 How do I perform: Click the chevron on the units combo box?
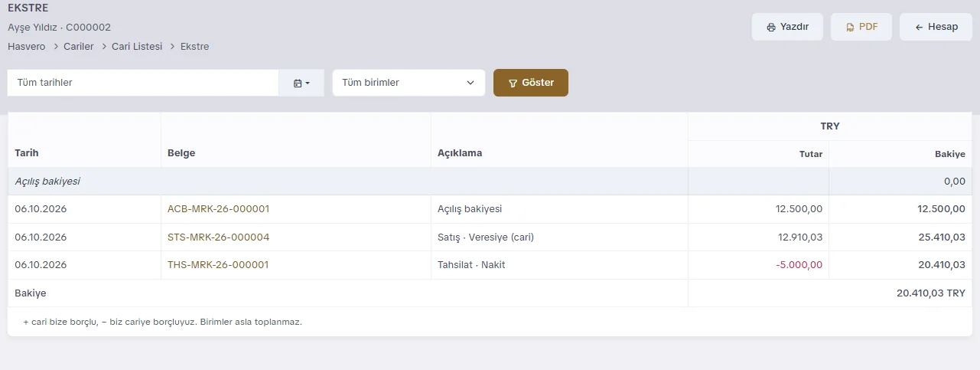click(x=470, y=83)
